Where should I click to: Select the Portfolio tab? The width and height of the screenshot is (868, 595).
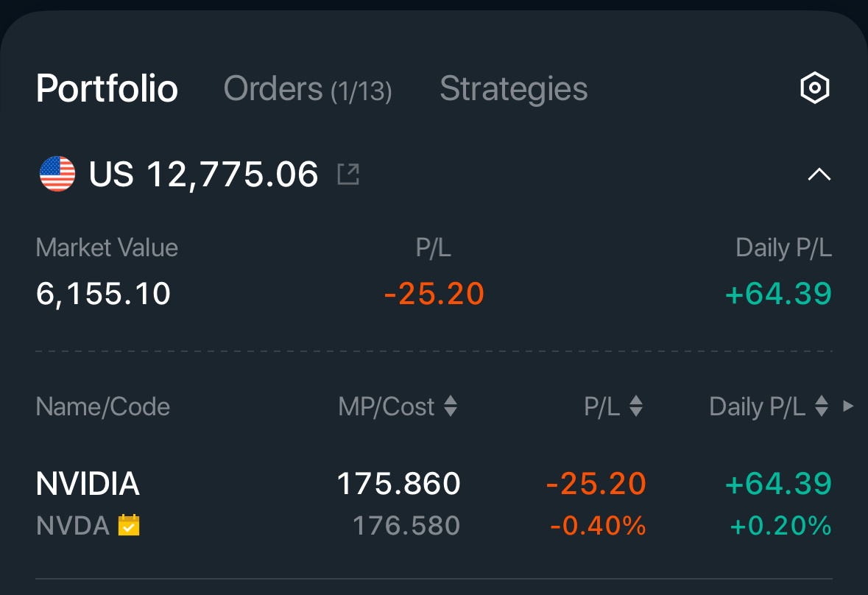coord(107,88)
